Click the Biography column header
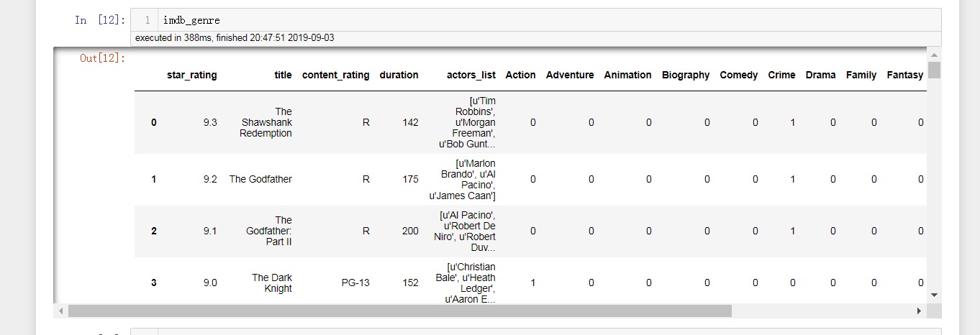 [685, 75]
